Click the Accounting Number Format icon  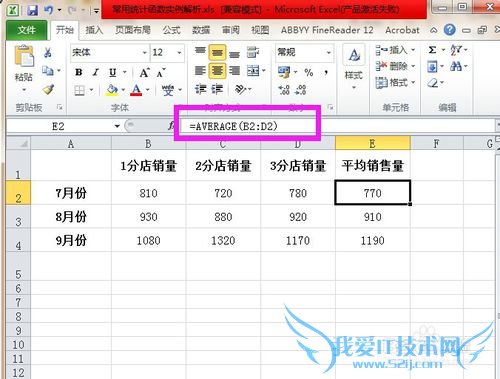(x=284, y=72)
